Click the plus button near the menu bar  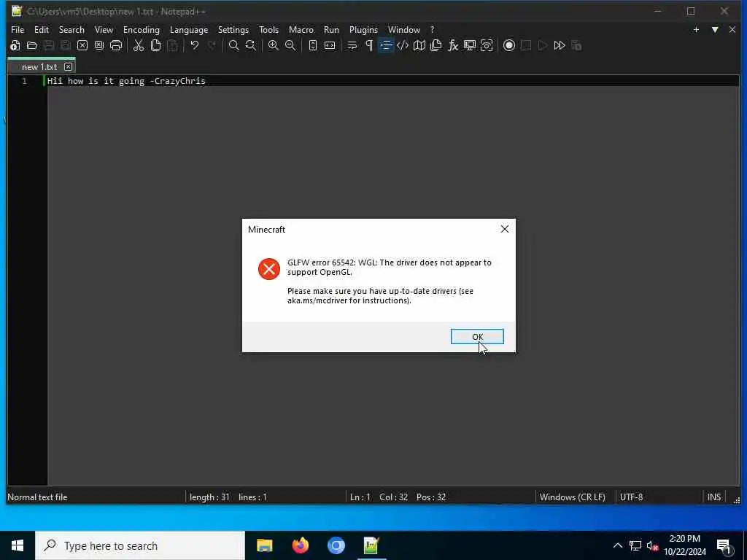click(x=696, y=29)
